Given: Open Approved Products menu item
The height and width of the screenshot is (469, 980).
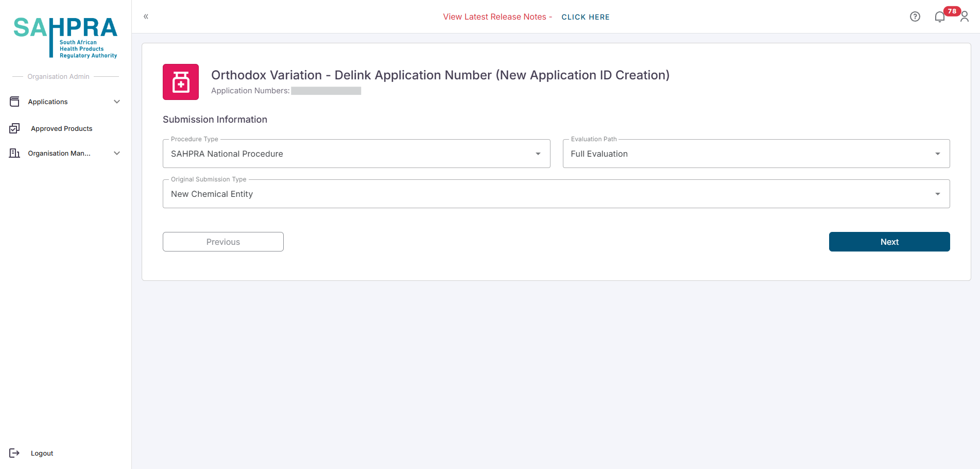Looking at the screenshot, I should tap(61, 128).
